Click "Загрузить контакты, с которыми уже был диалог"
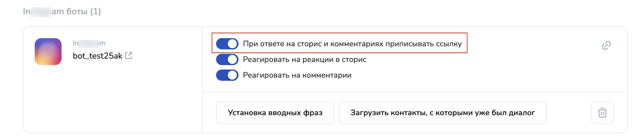The width and height of the screenshot is (644, 138). 443,113
